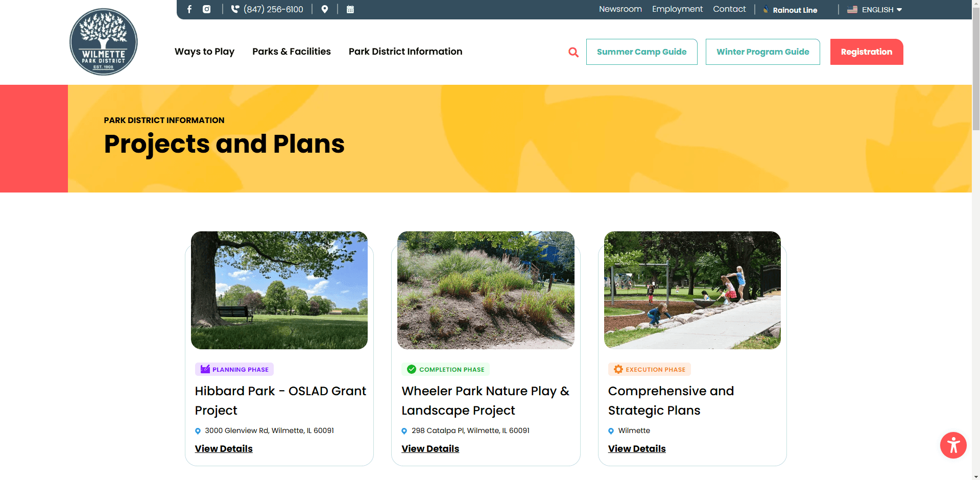Click the Rainout Line link

click(x=794, y=10)
